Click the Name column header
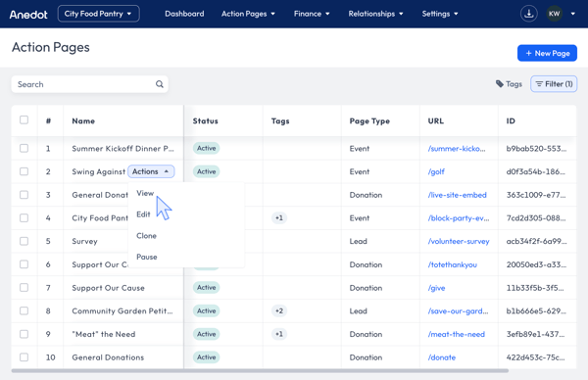588x380 pixels. click(83, 121)
